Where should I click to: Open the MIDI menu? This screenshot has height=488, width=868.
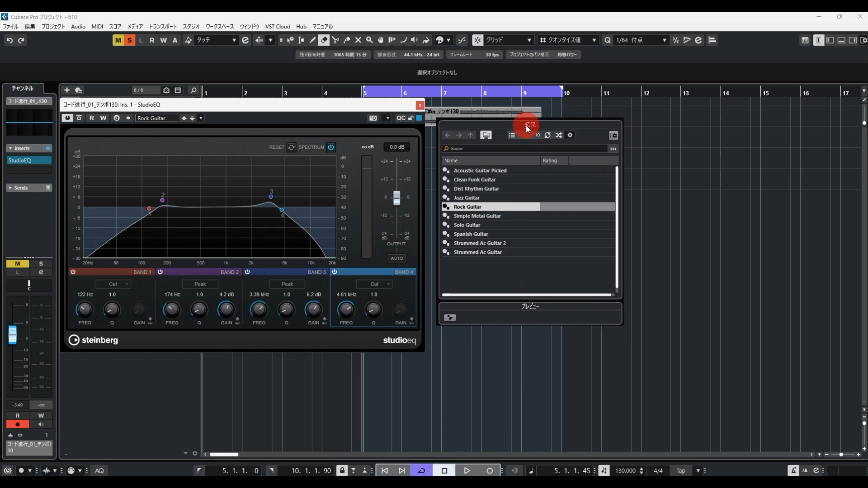click(97, 27)
